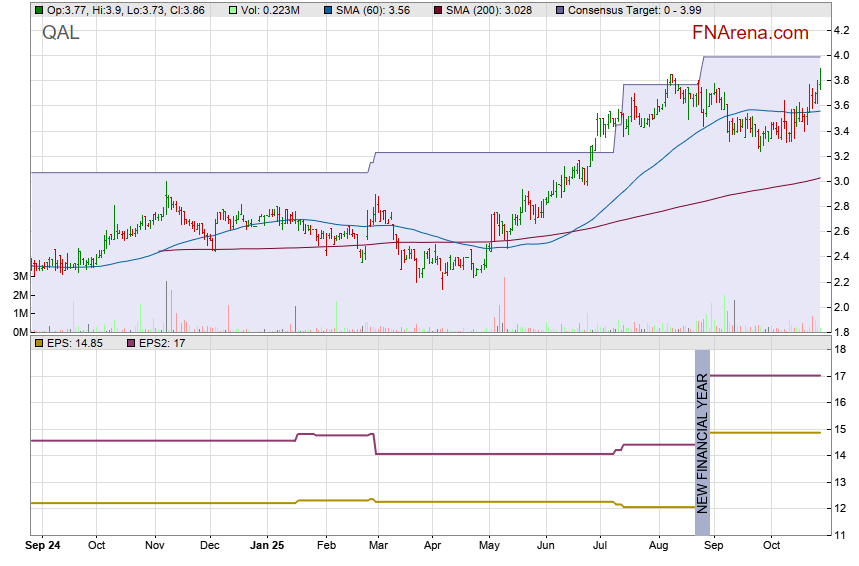Click the purple EPS2 legend swatch
Image resolution: width=859 pixels, height=566 pixels.
tap(131, 343)
